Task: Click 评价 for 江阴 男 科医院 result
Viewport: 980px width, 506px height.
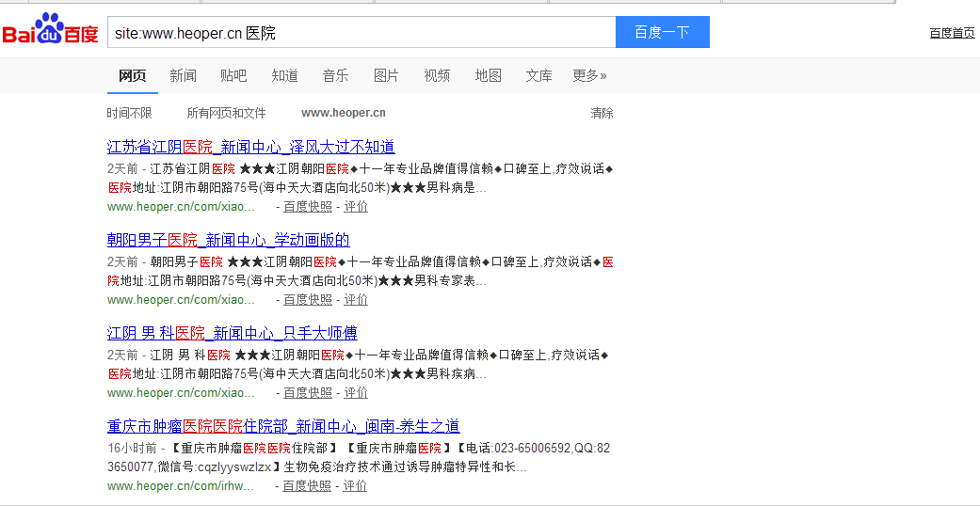Action: coord(356,393)
